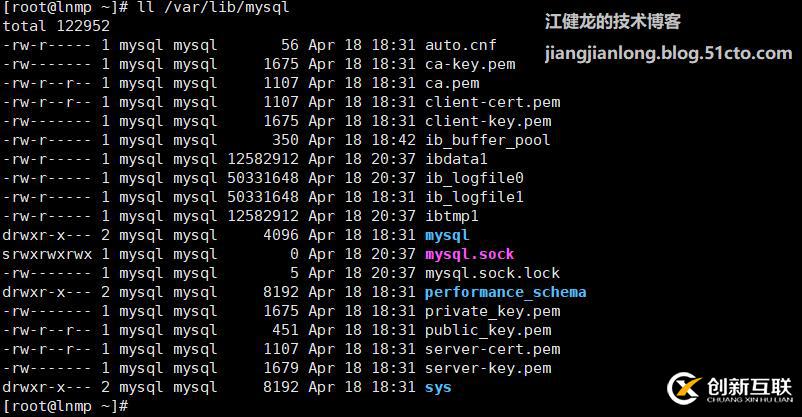Click the ca.pem file name

click(x=451, y=83)
